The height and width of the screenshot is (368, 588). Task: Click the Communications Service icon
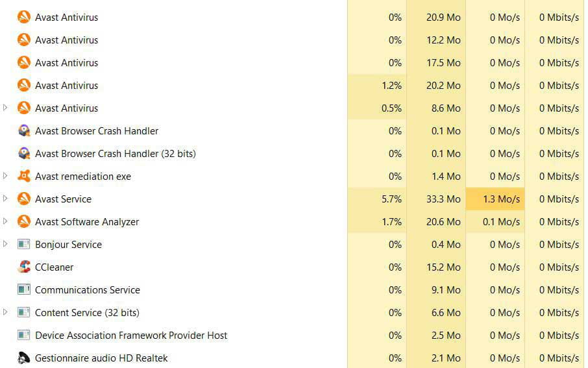coord(24,289)
